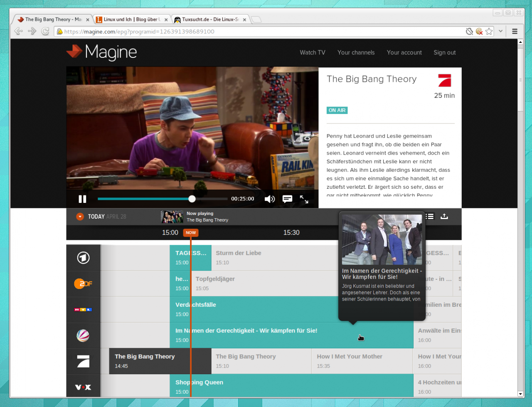Select 'How I Met Your Mother' at 15:35
The image size is (532, 407).
pyautogui.click(x=362, y=361)
